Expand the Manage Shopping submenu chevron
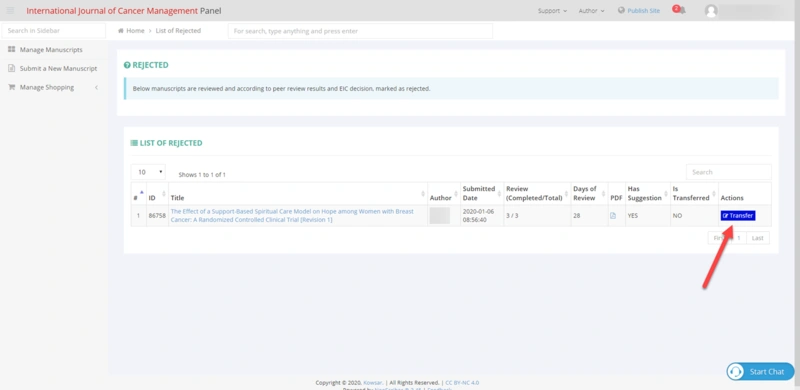 96,88
